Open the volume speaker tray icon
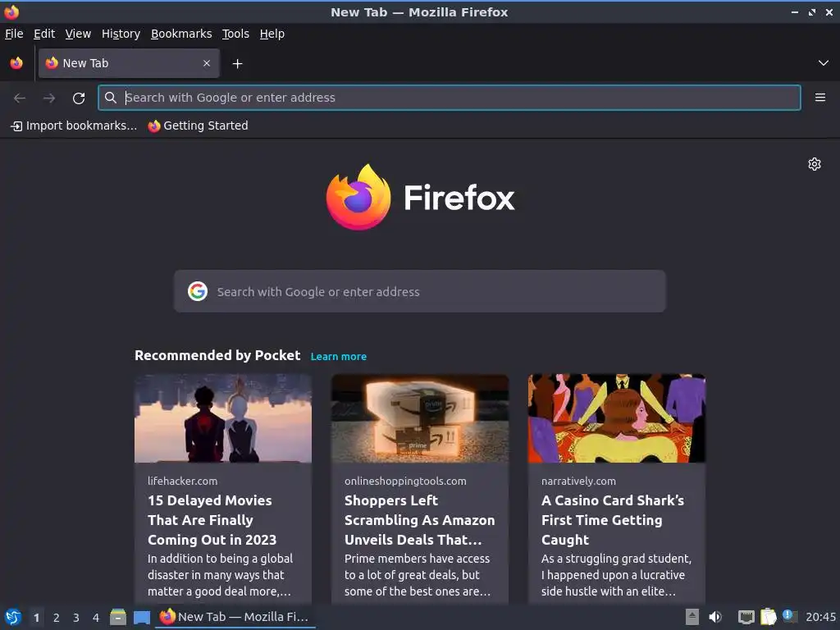The height and width of the screenshot is (630, 840). tap(715, 617)
